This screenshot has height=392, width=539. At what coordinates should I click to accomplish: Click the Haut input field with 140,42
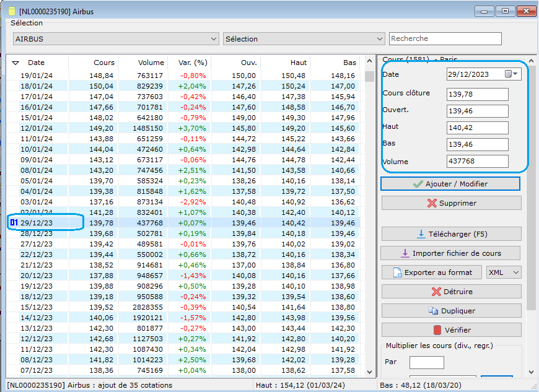click(x=478, y=128)
